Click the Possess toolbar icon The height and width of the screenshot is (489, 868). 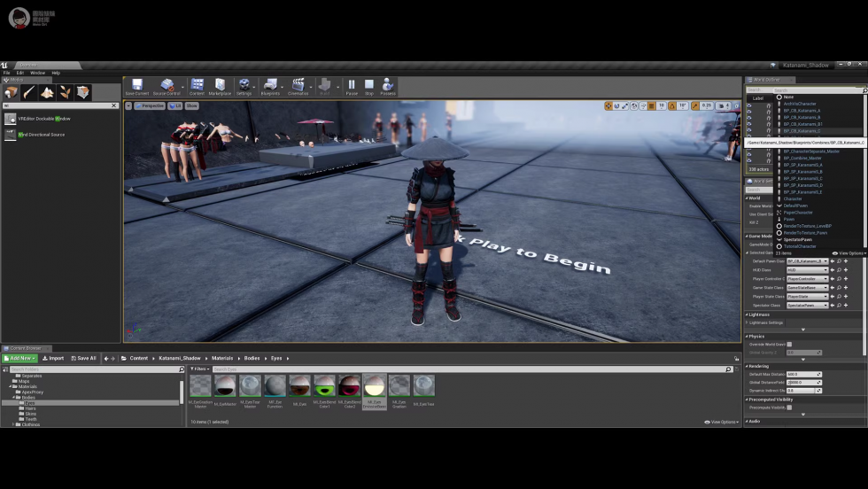[388, 87]
